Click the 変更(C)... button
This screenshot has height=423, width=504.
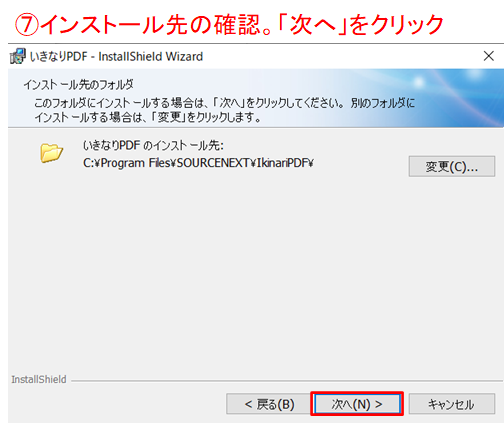click(452, 166)
